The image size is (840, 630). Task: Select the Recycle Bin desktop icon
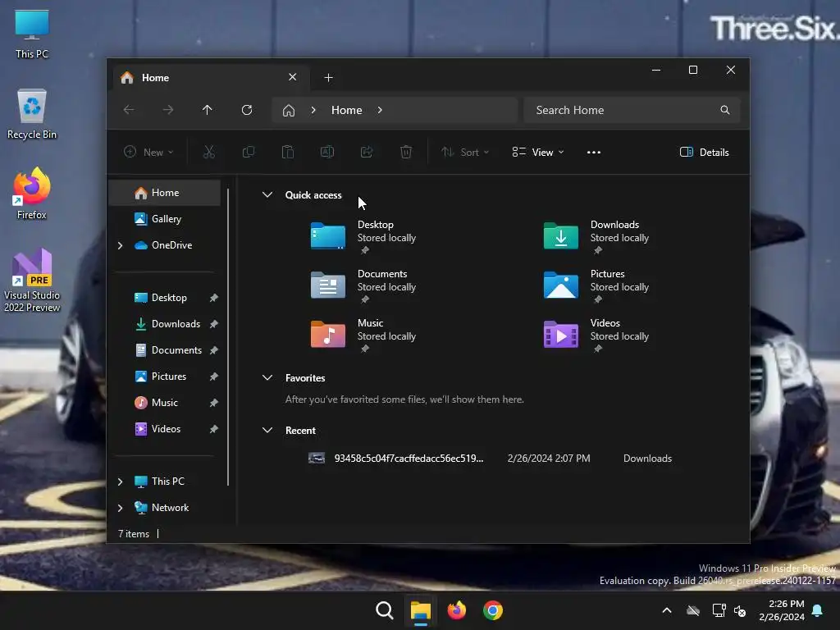click(x=32, y=114)
